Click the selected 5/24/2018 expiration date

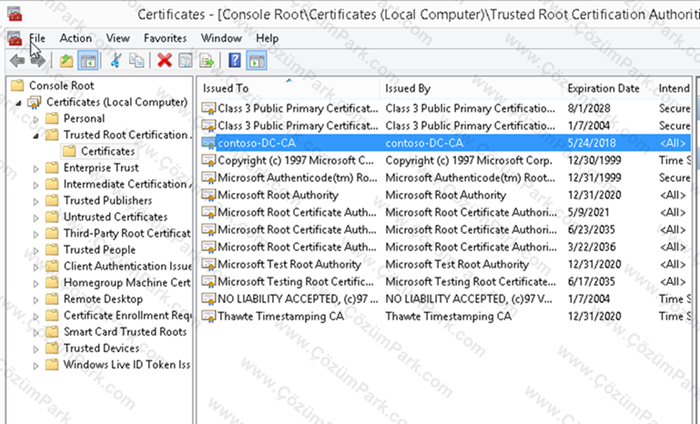pos(592,143)
